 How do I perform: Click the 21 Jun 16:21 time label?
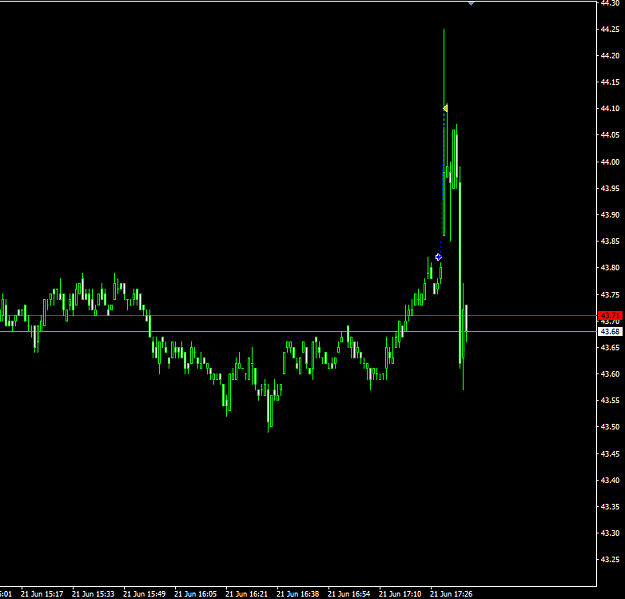(246, 594)
